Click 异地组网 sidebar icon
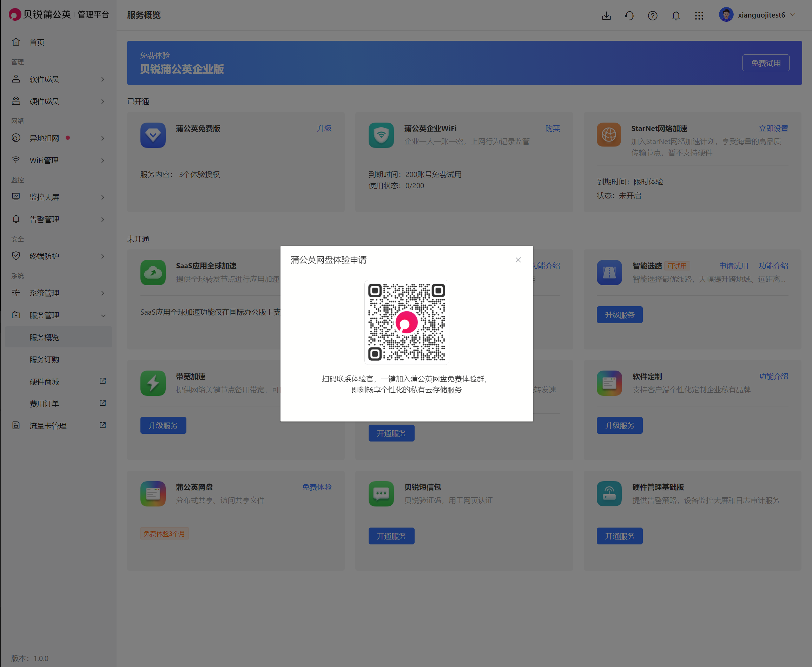Viewport: 812px width, 667px height. [x=16, y=138]
